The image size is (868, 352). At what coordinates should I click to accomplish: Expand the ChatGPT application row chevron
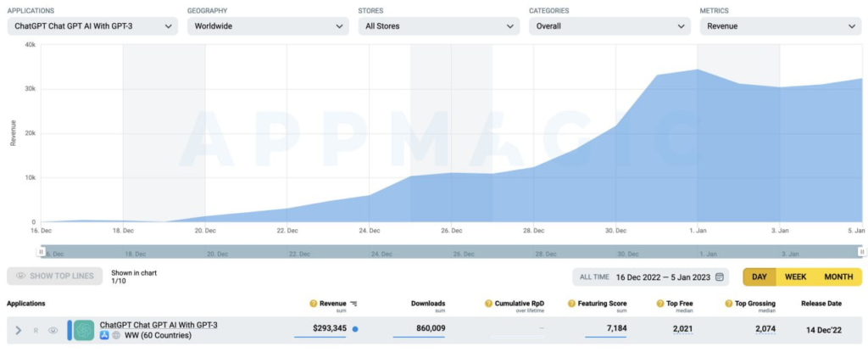(19, 331)
